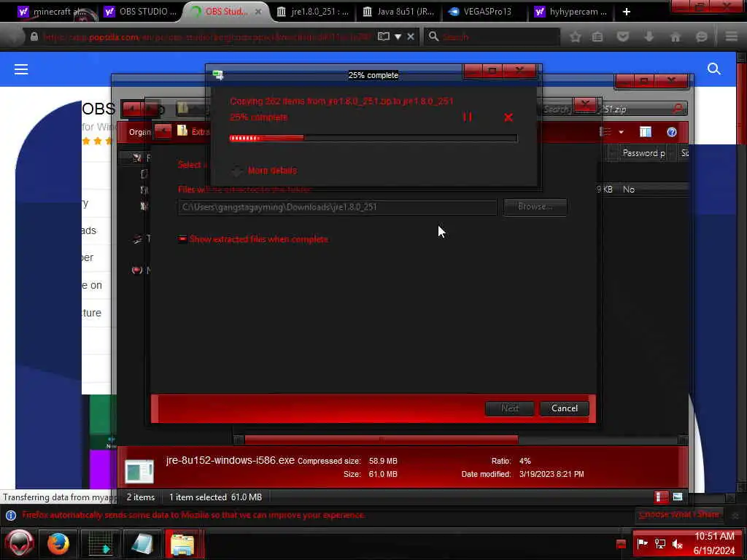Screen dimensions: 747x560
Task: Click jre-8u152-windows-i586.exe file thumbnail
Action: [139, 471]
